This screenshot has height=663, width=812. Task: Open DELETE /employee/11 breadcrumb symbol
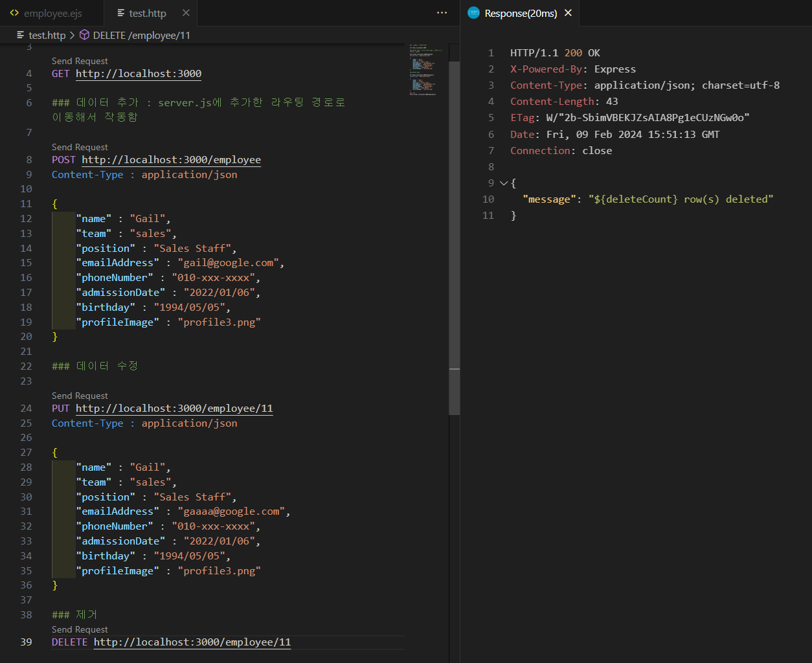click(x=141, y=35)
